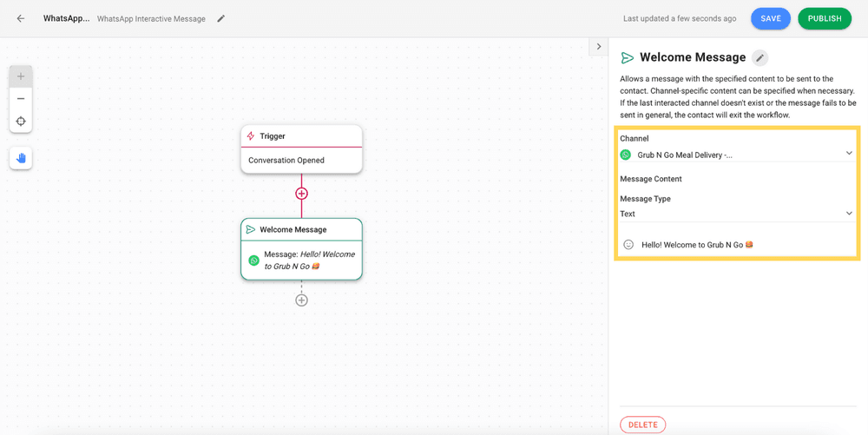Go back using the arrow icon
Image resolution: width=868 pixels, height=435 pixels.
click(21, 18)
